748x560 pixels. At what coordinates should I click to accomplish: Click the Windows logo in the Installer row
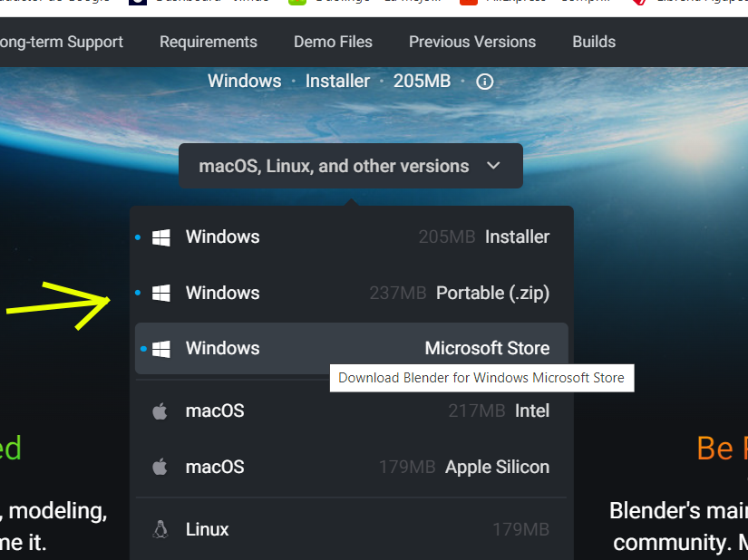[x=161, y=237]
